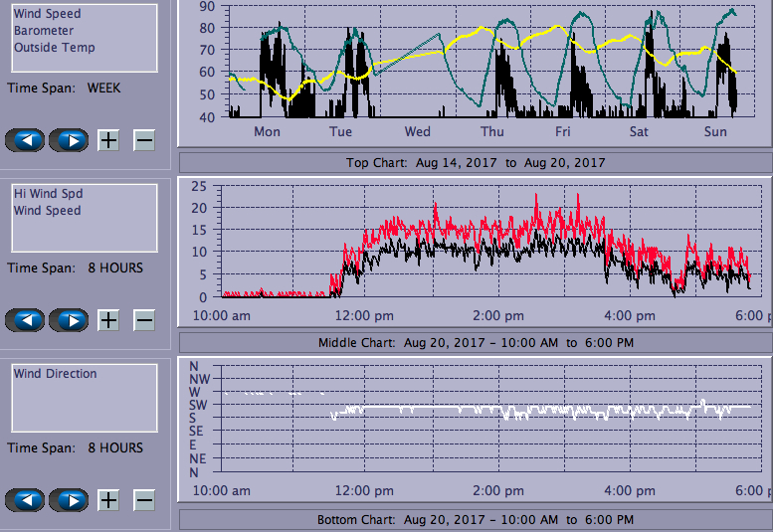This screenshot has height=532, width=773.
Task: Click the plus button beside the middle chart
Action: tap(108, 320)
